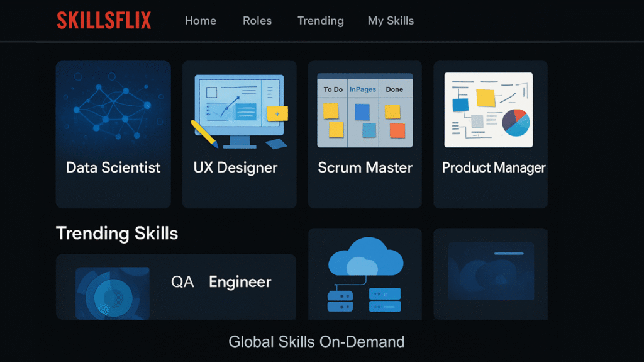Switch to the Trending section
This screenshot has width=644, height=362.
[320, 21]
